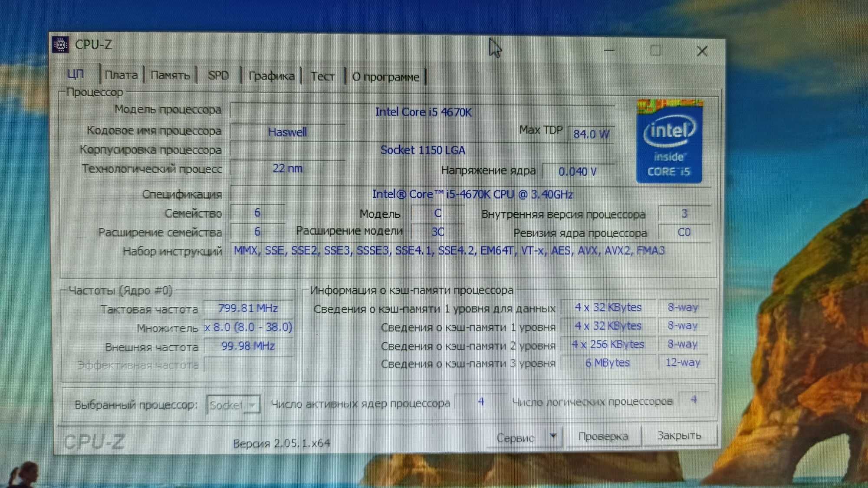Click the Число активных ядер процессора value
The width and height of the screenshot is (868, 488).
click(481, 402)
